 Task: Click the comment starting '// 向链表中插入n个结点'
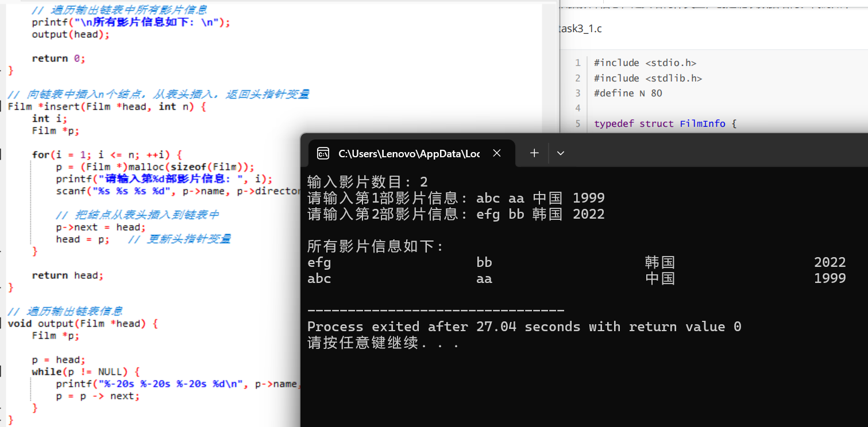(159, 94)
